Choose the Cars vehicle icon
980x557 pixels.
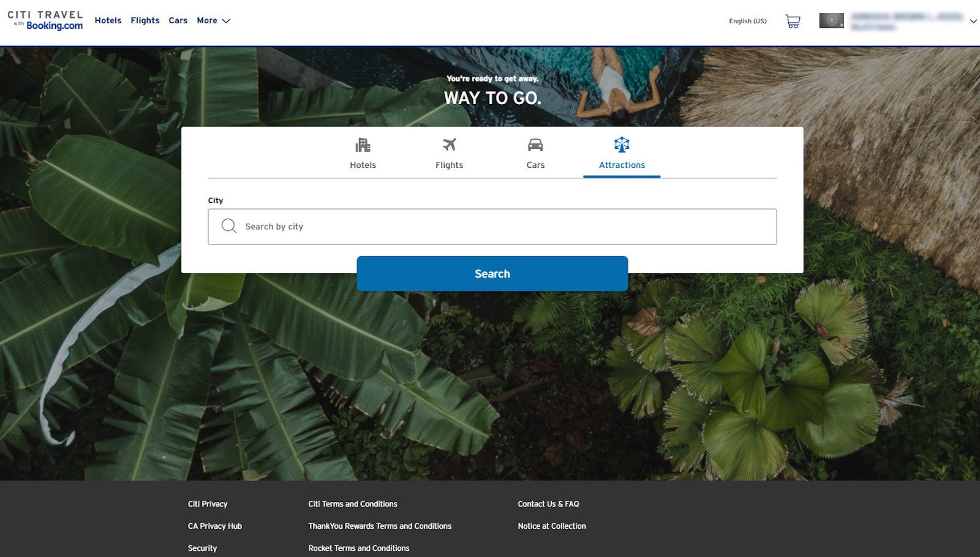535,145
